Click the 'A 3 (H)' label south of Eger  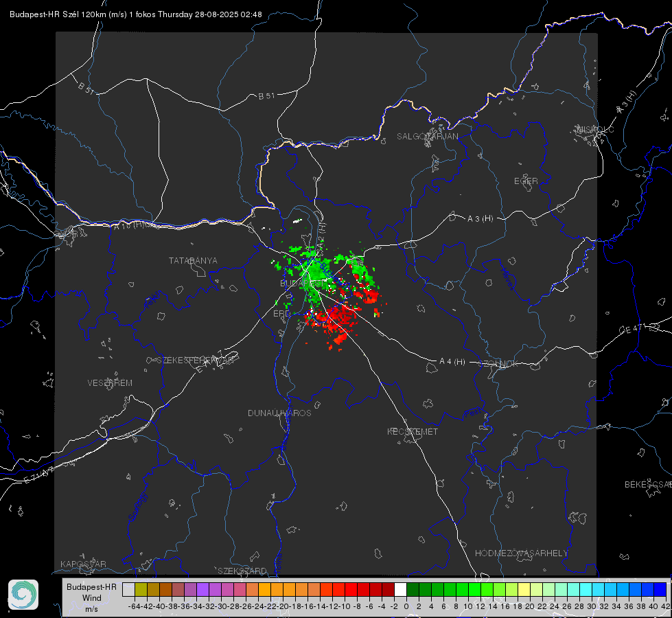pyautogui.click(x=480, y=219)
